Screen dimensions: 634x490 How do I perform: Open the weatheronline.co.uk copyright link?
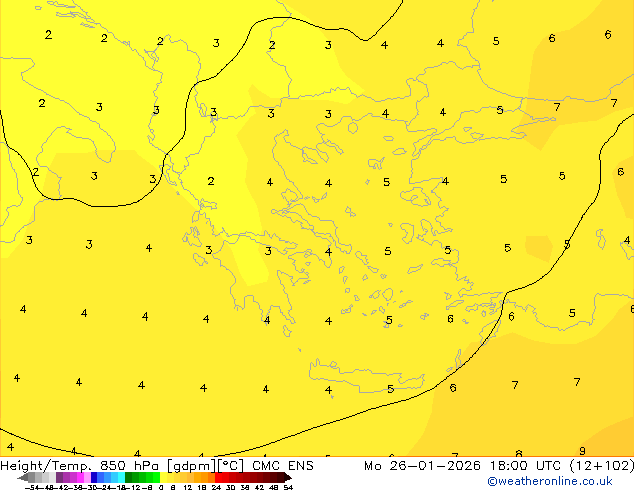[550, 481]
